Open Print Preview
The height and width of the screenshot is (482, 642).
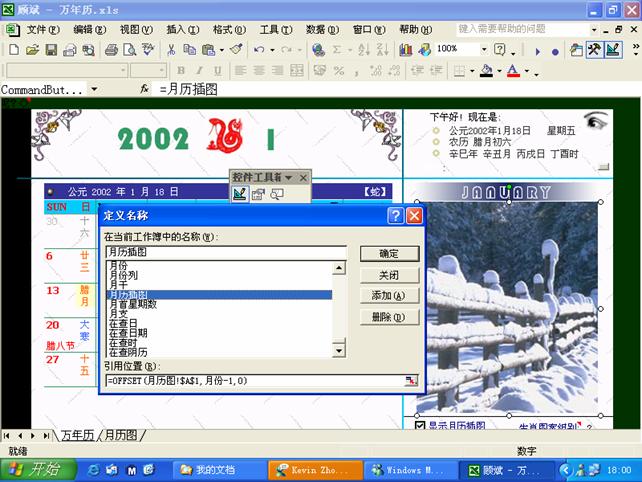pyautogui.click(x=130, y=50)
